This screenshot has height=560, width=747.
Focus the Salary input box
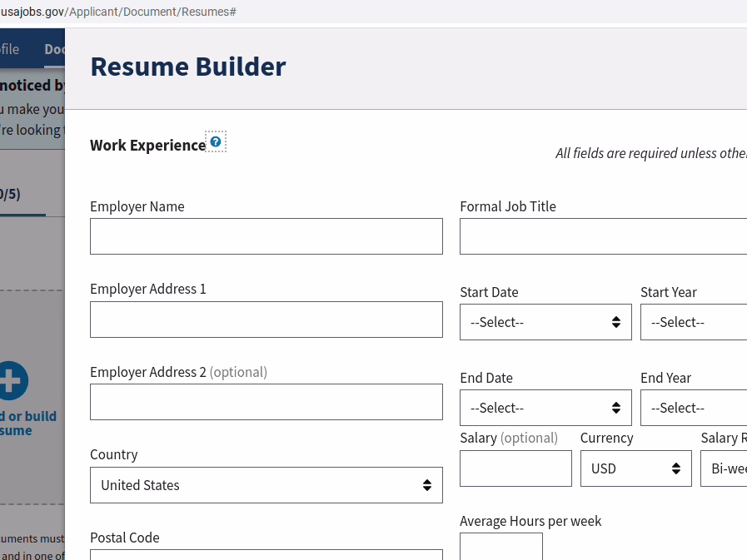click(x=515, y=468)
